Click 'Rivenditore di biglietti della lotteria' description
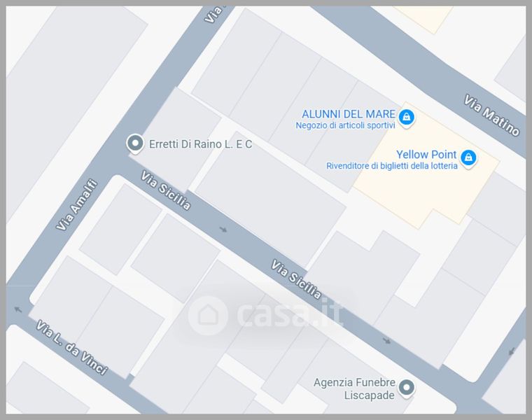532x420 pixels. [x=392, y=166]
